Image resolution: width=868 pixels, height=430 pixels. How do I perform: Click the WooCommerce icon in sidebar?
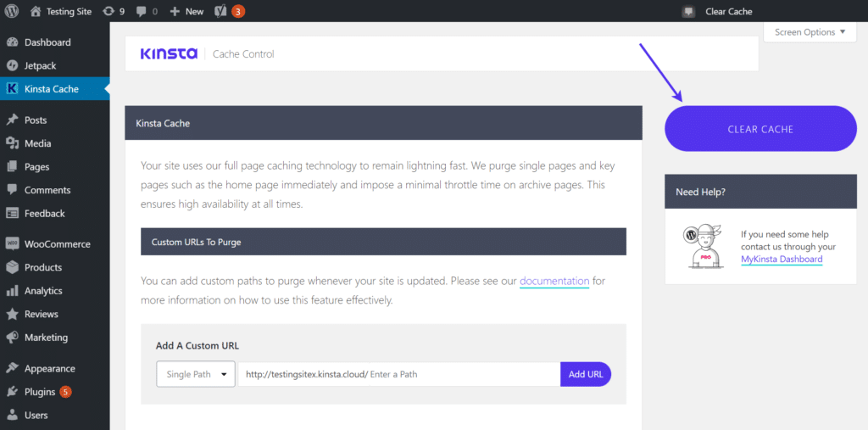[12, 243]
